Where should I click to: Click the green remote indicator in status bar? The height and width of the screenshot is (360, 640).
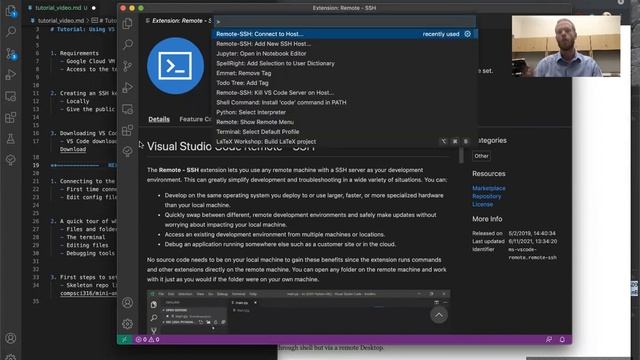[124, 339]
